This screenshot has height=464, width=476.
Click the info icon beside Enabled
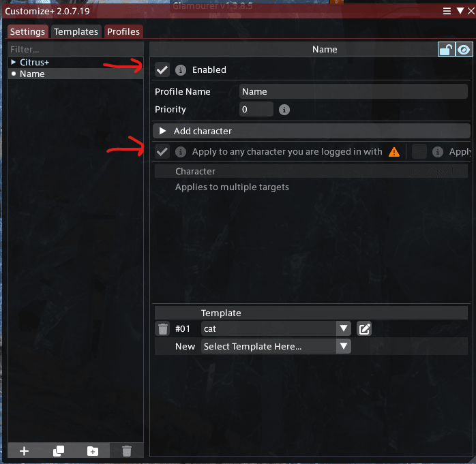point(181,70)
